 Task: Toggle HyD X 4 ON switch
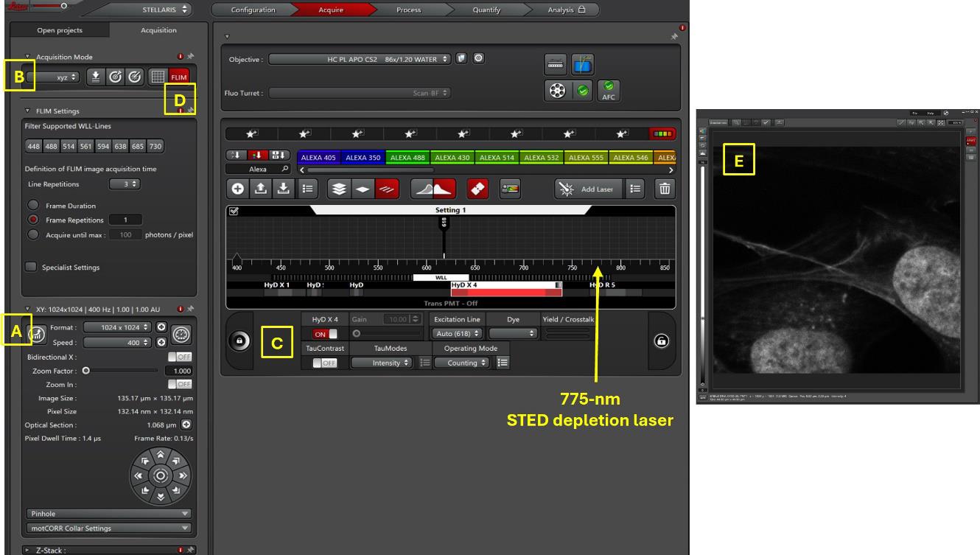(x=325, y=334)
